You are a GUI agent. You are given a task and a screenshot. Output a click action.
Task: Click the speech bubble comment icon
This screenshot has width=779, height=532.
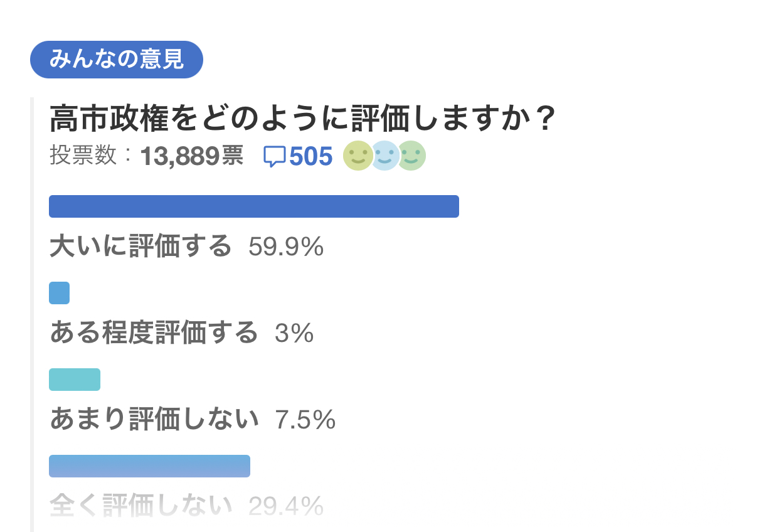[x=274, y=157]
